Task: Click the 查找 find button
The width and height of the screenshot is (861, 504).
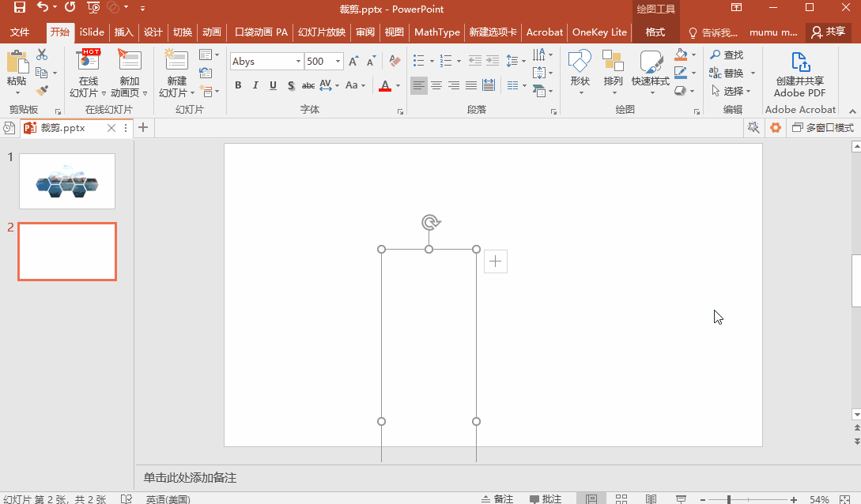Action: (727, 55)
